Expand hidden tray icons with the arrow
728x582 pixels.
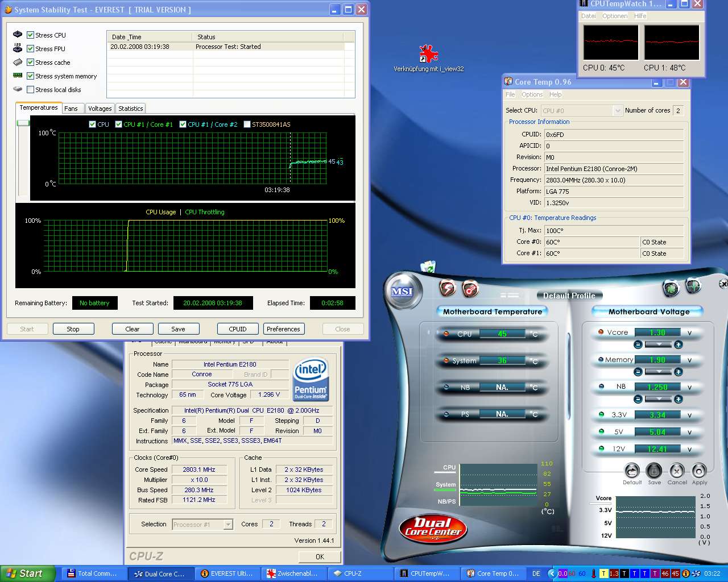coord(553,574)
